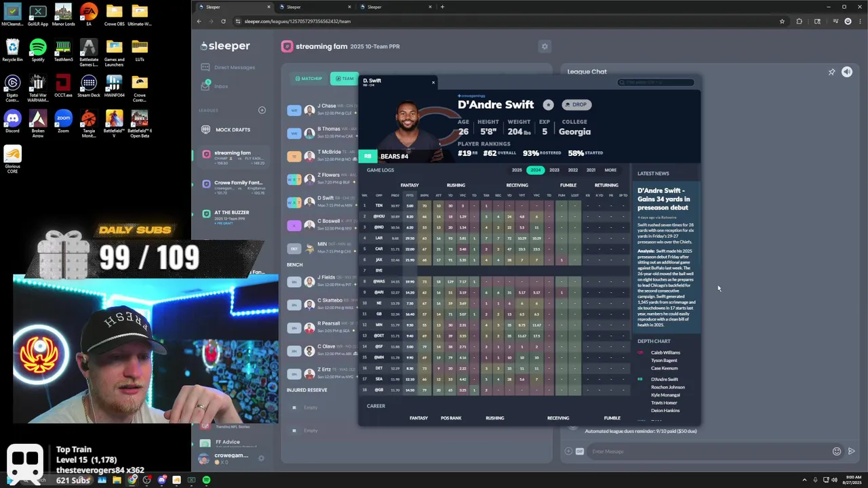Open Recycle Bin on desktop
The width and height of the screenshot is (868, 488).
[12, 50]
